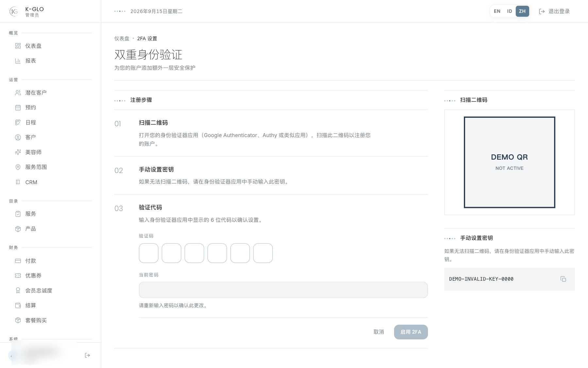
Task: Click the 取消 button
Action: click(x=379, y=332)
